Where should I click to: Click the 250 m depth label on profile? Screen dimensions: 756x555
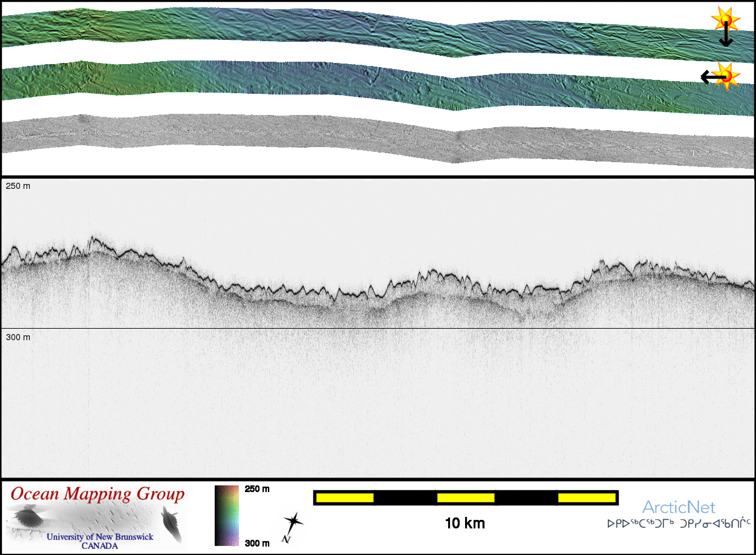click(18, 186)
